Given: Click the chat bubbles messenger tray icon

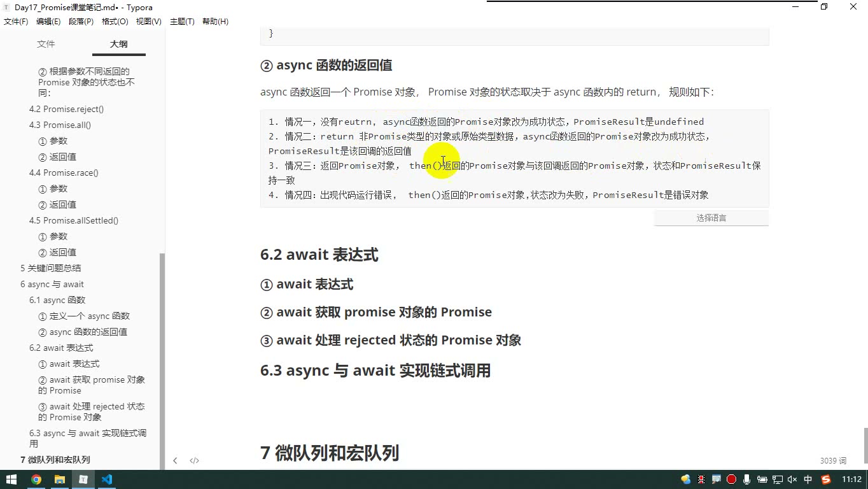Looking at the screenshot, I should pyautogui.click(x=685, y=479).
